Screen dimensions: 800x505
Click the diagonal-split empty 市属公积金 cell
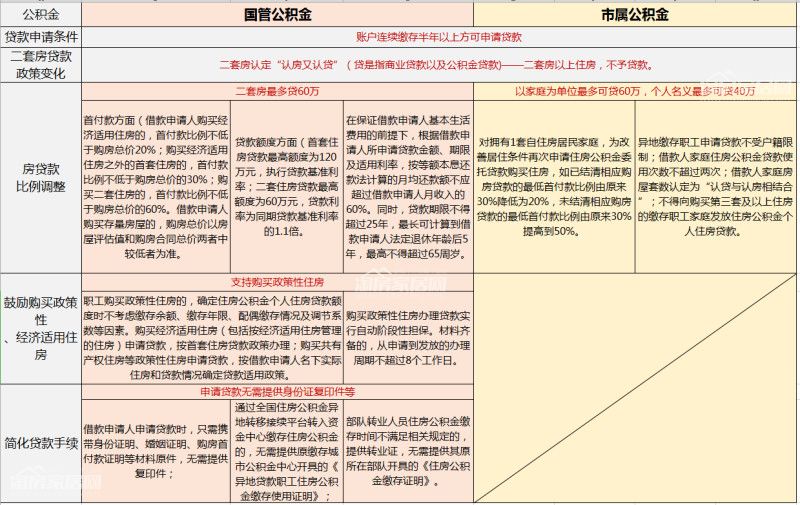pyautogui.click(x=635, y=388)
